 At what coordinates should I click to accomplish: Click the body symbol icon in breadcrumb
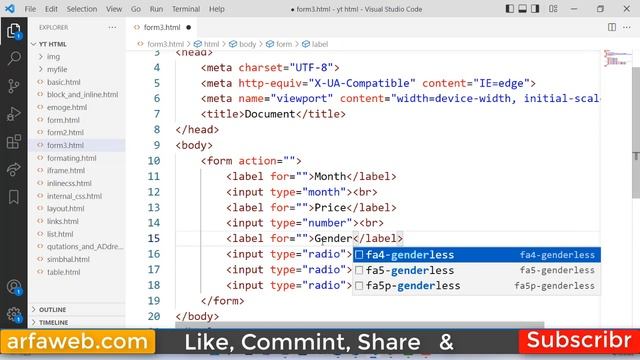point(233,44)
